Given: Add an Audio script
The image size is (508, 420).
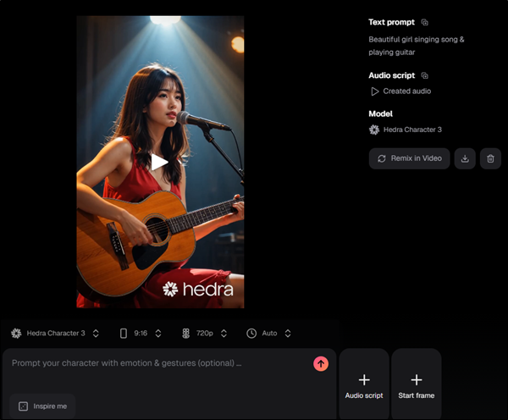Looking at the screenshot, I should (x=364, y=385).
